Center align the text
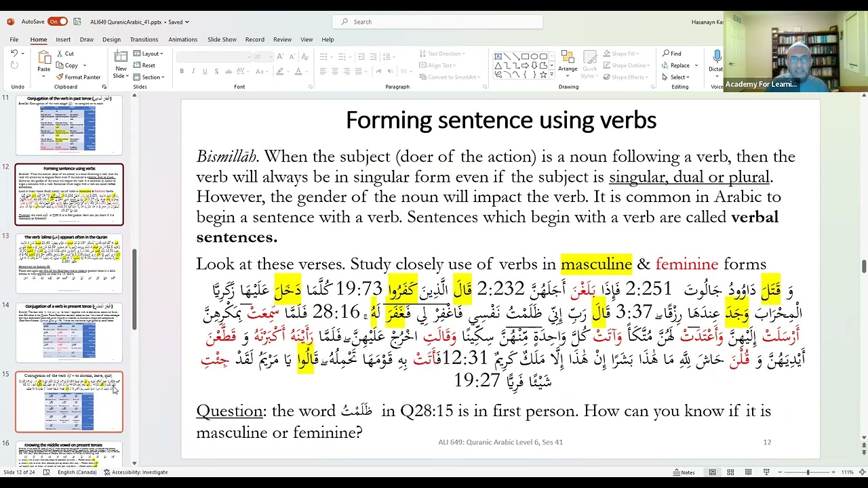Screen dimensions: 868x488 pos(335,71)
